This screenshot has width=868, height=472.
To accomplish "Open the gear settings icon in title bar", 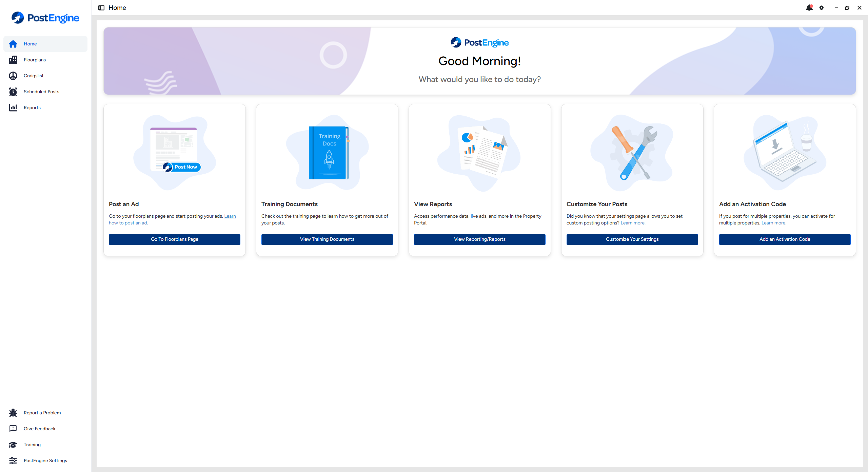I will click(822, 8).
